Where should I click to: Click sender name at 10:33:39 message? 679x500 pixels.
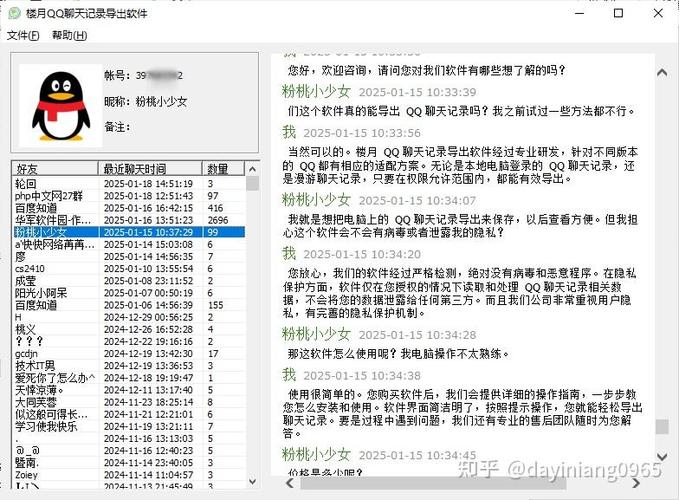(316, 91)
